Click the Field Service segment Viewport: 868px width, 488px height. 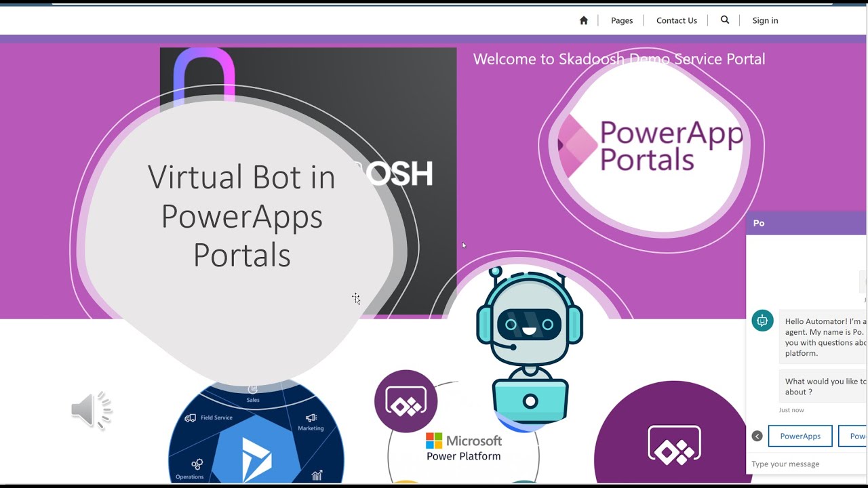pos(209,418)
